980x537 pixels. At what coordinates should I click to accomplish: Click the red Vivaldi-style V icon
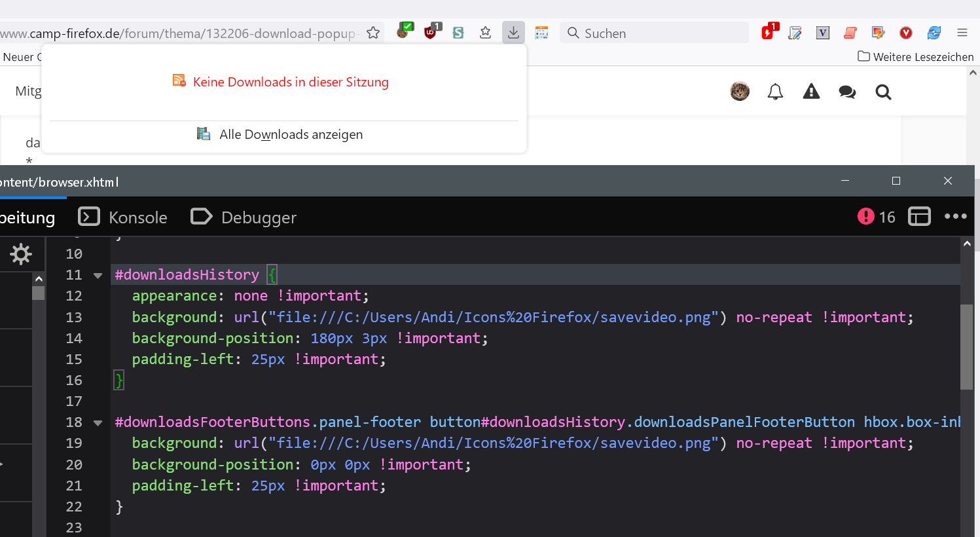[906, 33]
